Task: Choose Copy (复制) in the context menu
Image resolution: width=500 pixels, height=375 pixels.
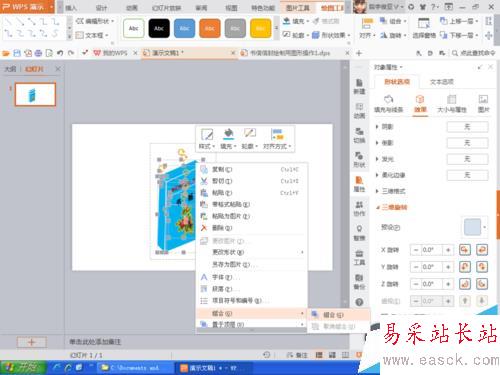Action: coord(252,170)
